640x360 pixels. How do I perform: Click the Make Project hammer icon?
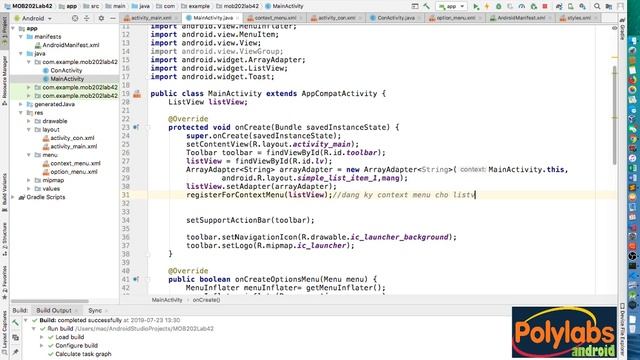coord(426,6)
